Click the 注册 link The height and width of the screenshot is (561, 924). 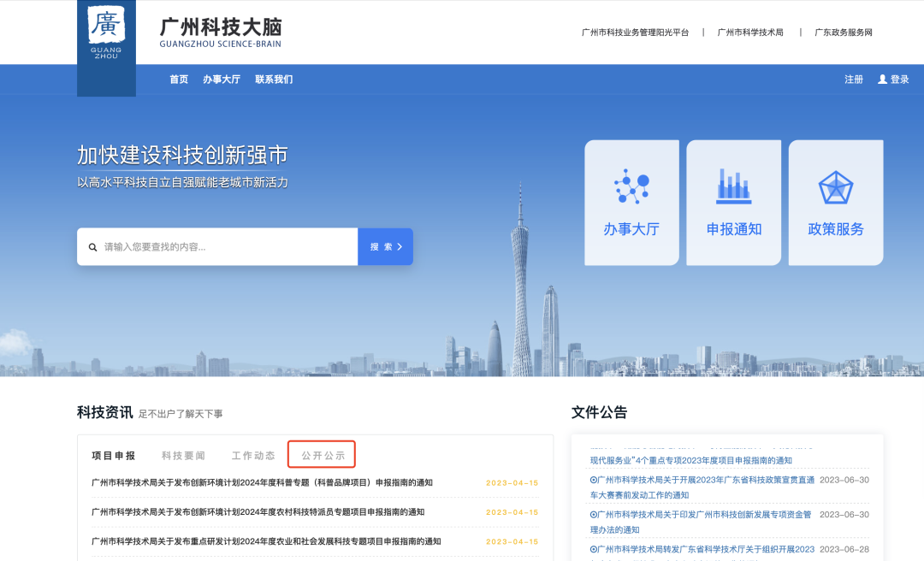tap(854, 80)
